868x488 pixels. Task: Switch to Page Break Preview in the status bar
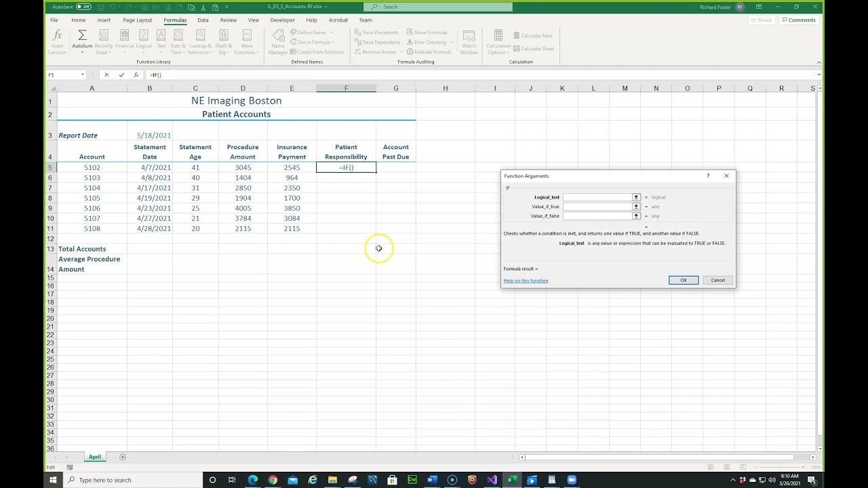(743, 467)
